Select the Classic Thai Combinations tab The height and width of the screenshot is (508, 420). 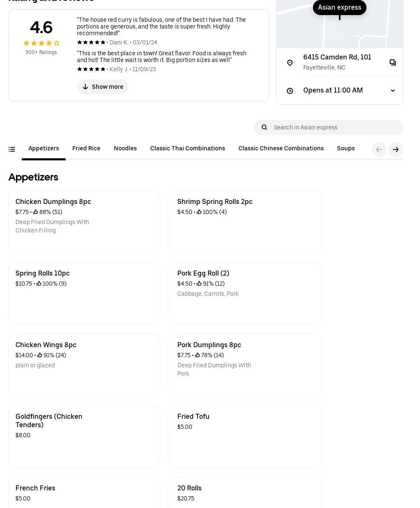pyautogui.click(x=187, y=149)
